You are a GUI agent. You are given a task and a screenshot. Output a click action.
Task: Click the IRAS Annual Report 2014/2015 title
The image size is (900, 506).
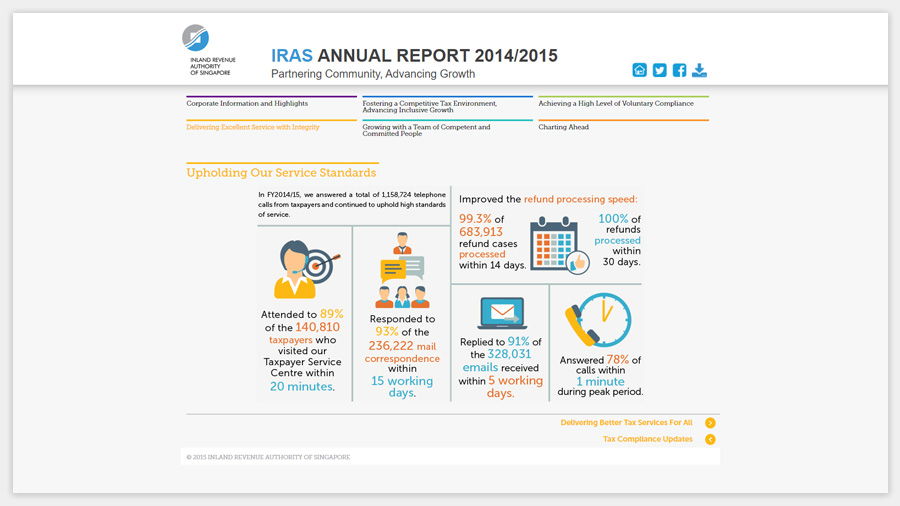click(x=414, y=56)
